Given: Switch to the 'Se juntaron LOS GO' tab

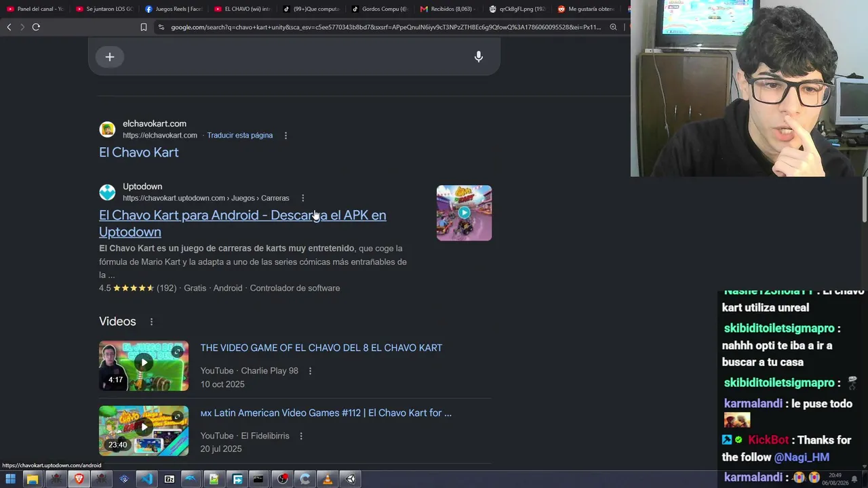Looking at the screenshot, I should pos(104,9).
